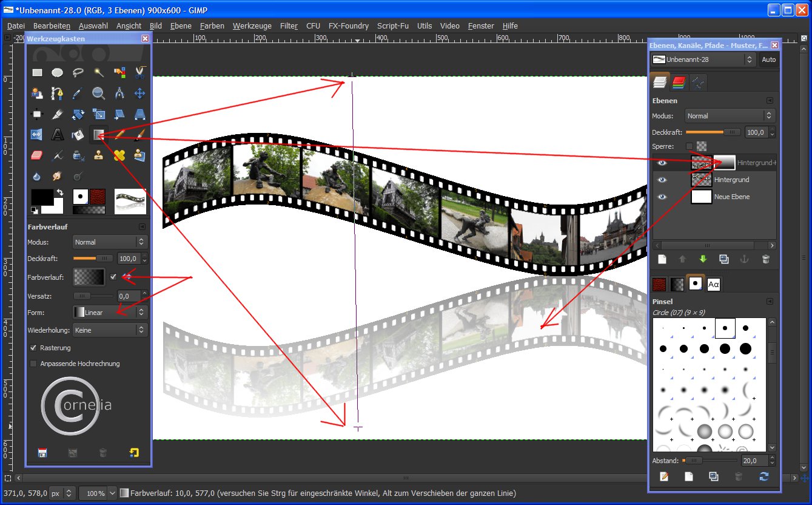Select the Fuzzy Select magic wand tool

(x=98, y=73)
